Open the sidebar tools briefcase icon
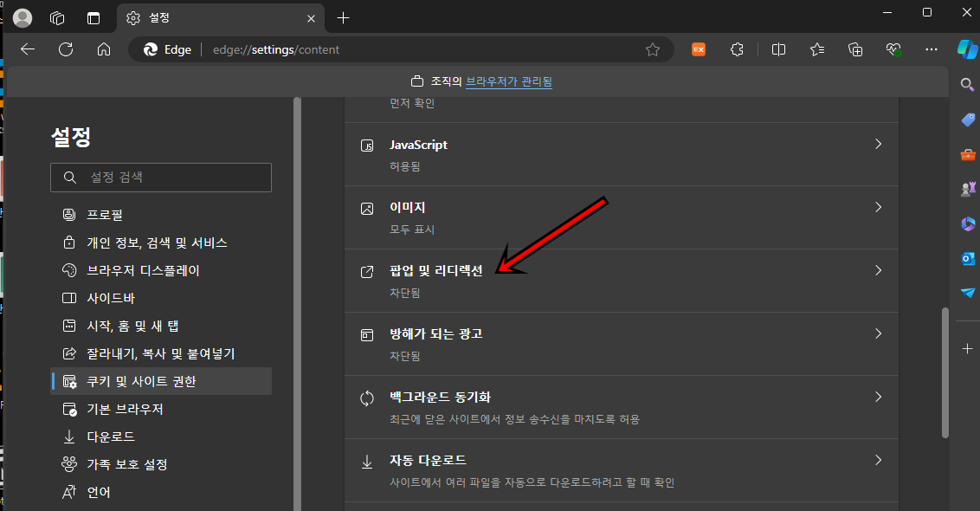Screen dimensions: 980x511 click(968, 154)
